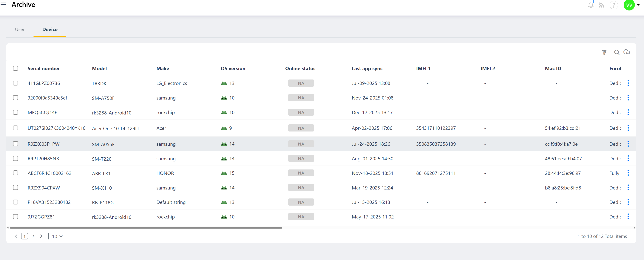Select the Device tab
The width and height of the screenshot is (644, 260).
point(50,30)
